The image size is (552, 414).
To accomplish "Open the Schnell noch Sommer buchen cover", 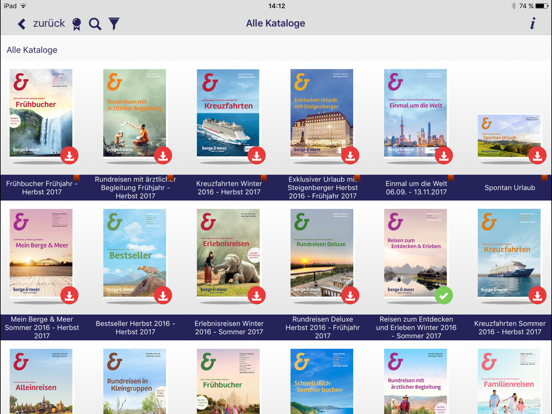I will click(322, 381).
